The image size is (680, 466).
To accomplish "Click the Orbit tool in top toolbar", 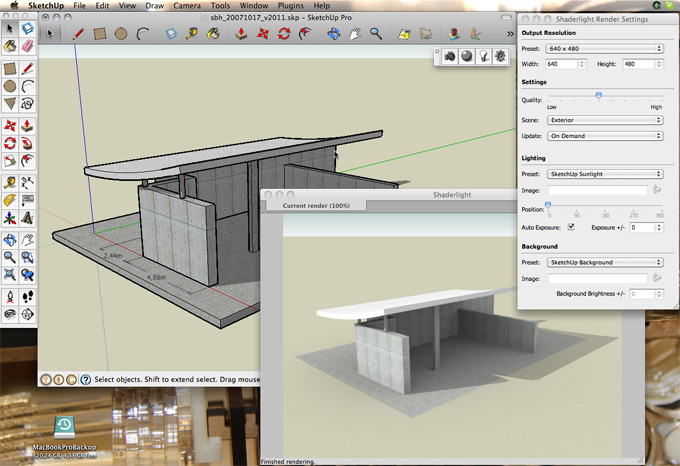I will point(333,33).
